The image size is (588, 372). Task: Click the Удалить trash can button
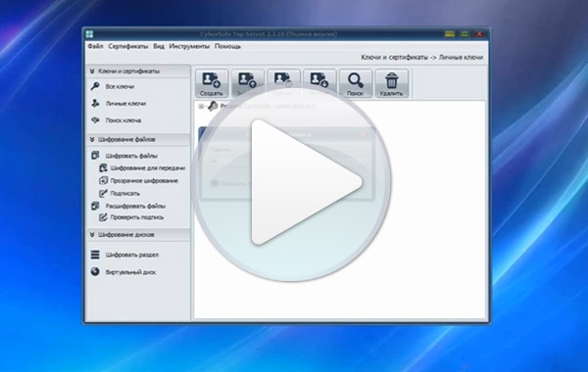[391, 83]
